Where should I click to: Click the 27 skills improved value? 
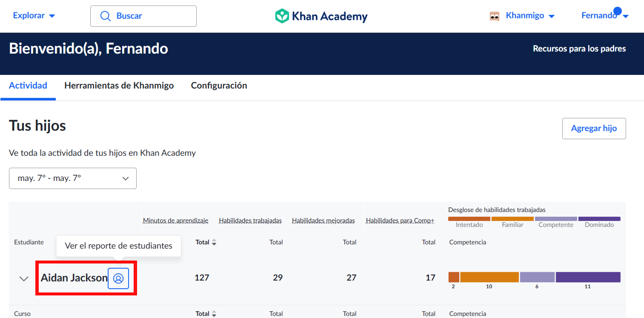(x=351, y=278)
